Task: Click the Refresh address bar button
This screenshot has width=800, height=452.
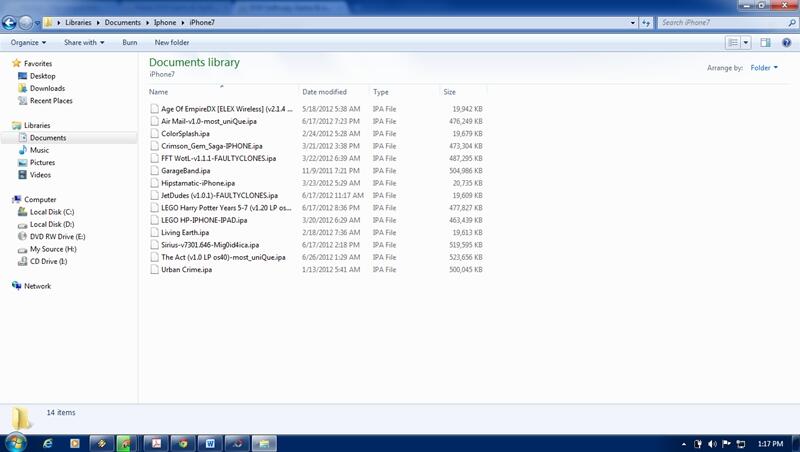Action: pos(646,22)
